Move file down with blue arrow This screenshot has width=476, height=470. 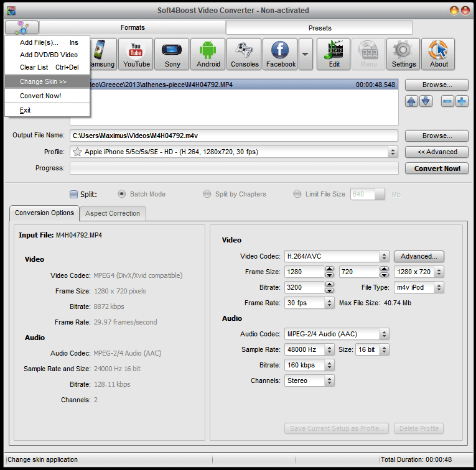[426, 101]
